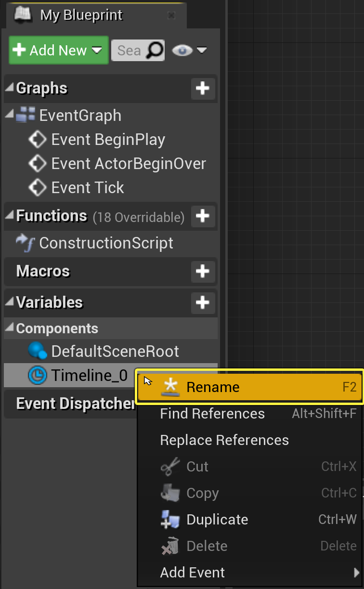
Task: Click the Event BeginPlay diamond icon
Action: [38, 140]
